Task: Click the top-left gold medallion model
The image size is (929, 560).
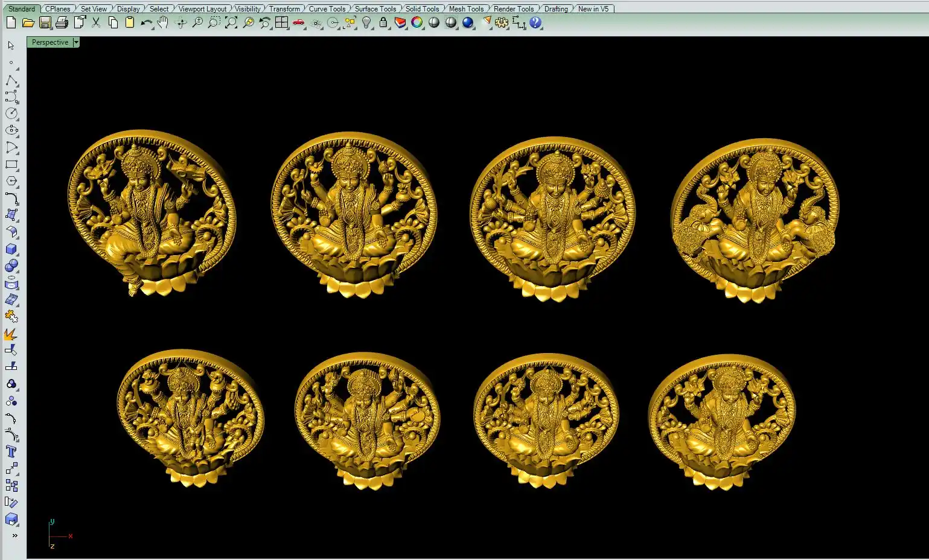Action: point(150,211)
